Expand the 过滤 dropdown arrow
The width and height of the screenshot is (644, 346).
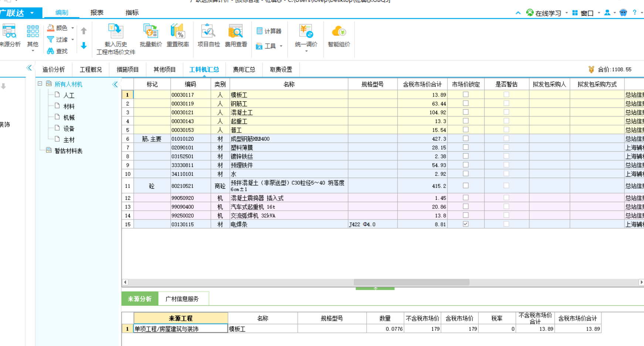click(x=73, y=40)
